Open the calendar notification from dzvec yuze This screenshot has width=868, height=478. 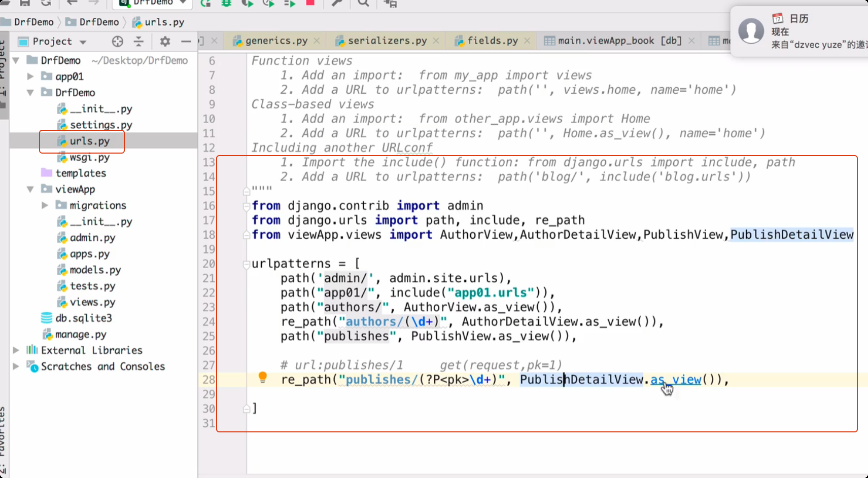coord(800,31)
